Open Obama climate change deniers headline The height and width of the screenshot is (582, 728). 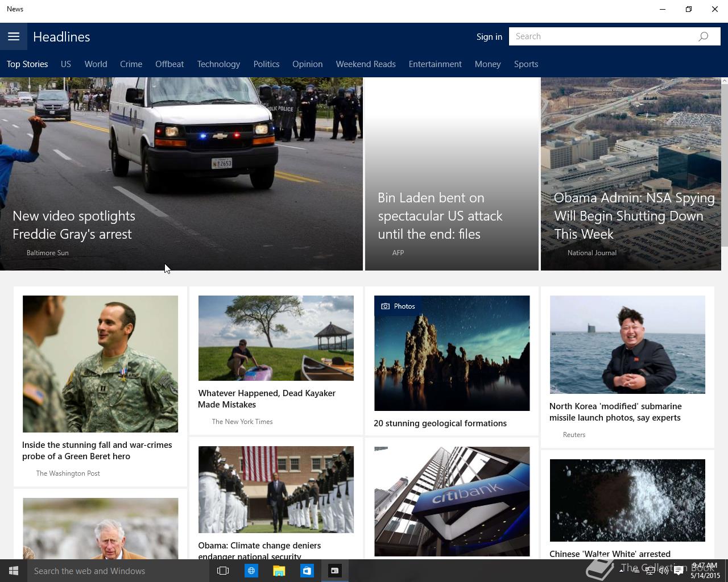point(259,550)
